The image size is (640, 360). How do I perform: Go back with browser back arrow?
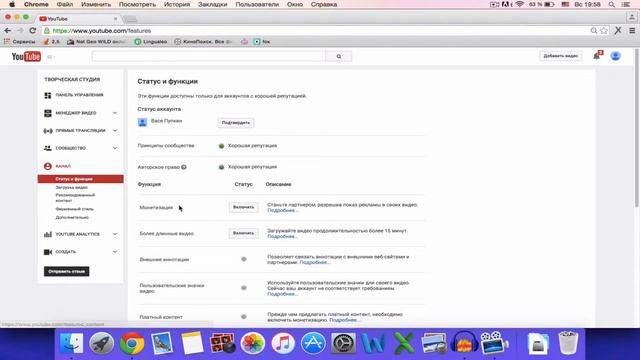[8, 31]
